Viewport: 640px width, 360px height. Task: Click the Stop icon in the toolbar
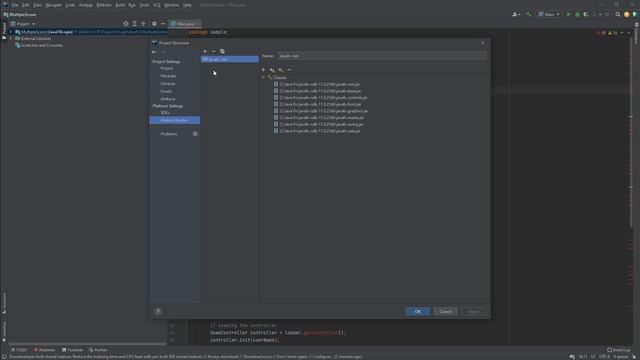[x=607, y=14]
